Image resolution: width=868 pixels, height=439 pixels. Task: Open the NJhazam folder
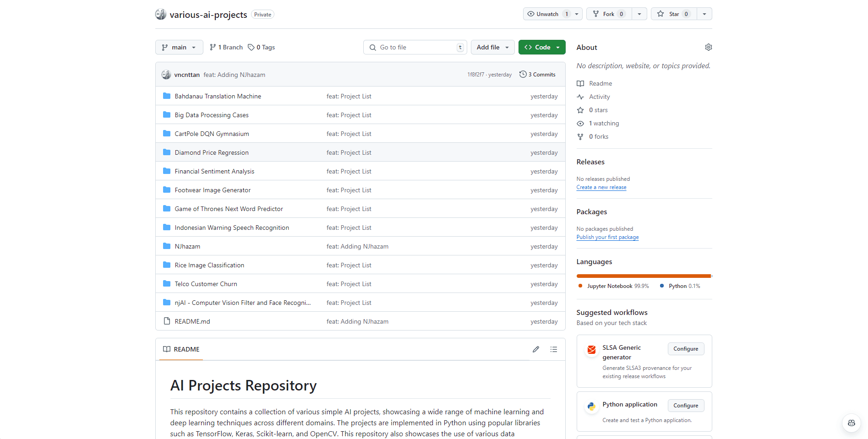point(187,246)
